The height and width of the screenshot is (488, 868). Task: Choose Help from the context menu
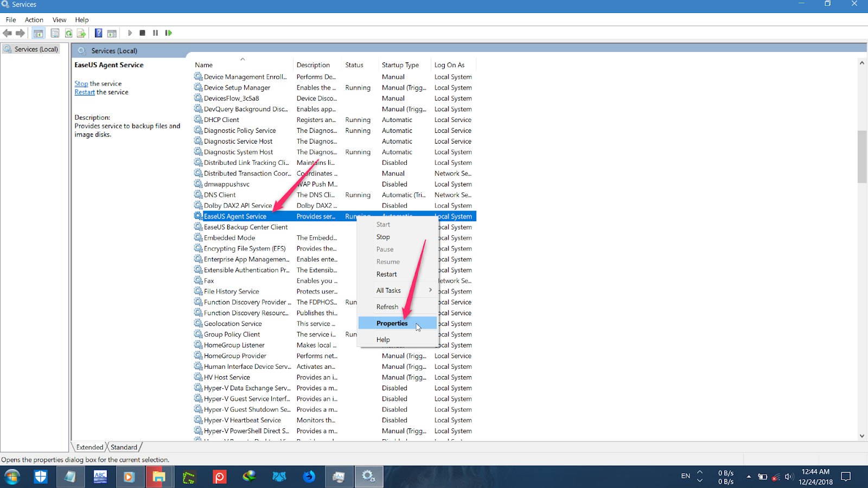[397, 339]
